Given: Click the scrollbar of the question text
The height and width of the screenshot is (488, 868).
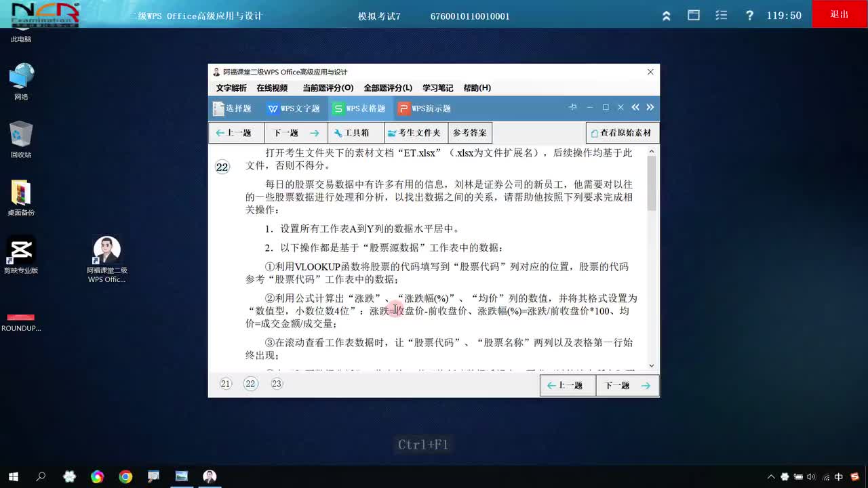Looking at the screenshot, I should [x=652, y=183].
